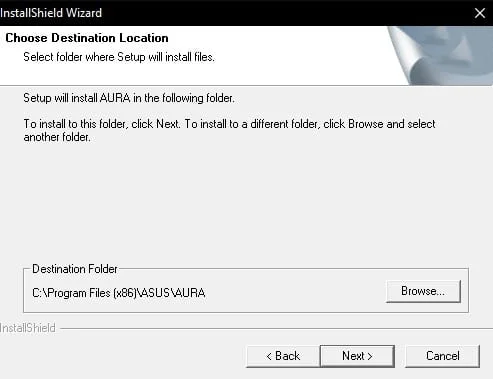The image size is (493, 379).
Task: Click the Next > button
Action: click(357, 356)
